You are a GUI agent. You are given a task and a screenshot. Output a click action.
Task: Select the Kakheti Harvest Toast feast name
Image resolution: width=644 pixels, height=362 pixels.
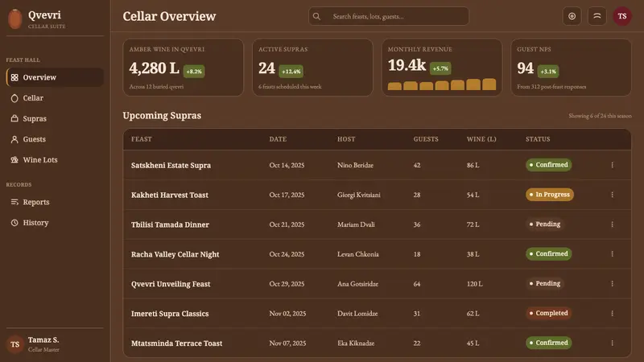pyautogui.click(x=170, y=195)
